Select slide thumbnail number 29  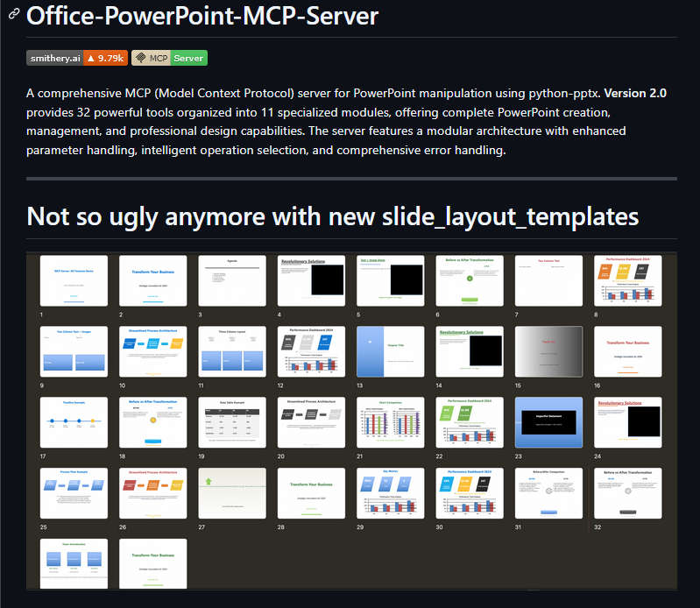click(391, 493)
